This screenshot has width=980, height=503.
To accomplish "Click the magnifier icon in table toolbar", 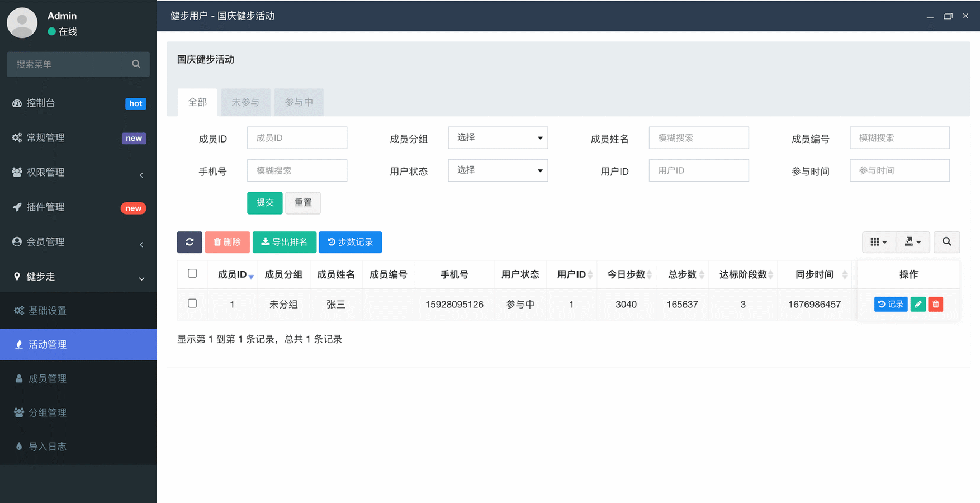I will pos(946,242).
